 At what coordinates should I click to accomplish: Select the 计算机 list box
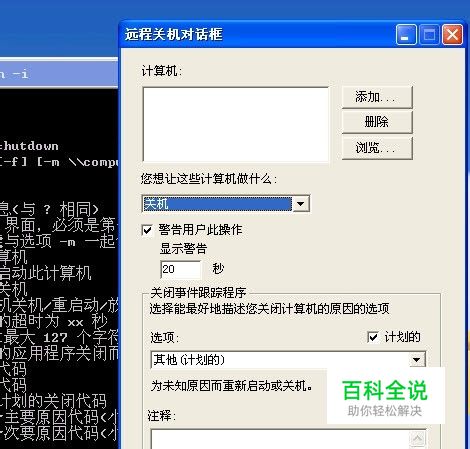tap(236, 124)
